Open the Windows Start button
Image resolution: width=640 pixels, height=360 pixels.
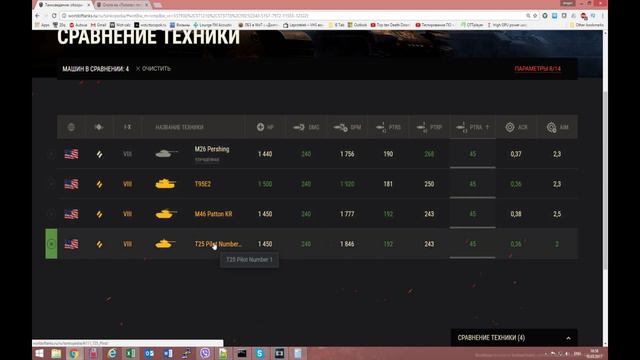pyautogui.click(x=39, y=353)
